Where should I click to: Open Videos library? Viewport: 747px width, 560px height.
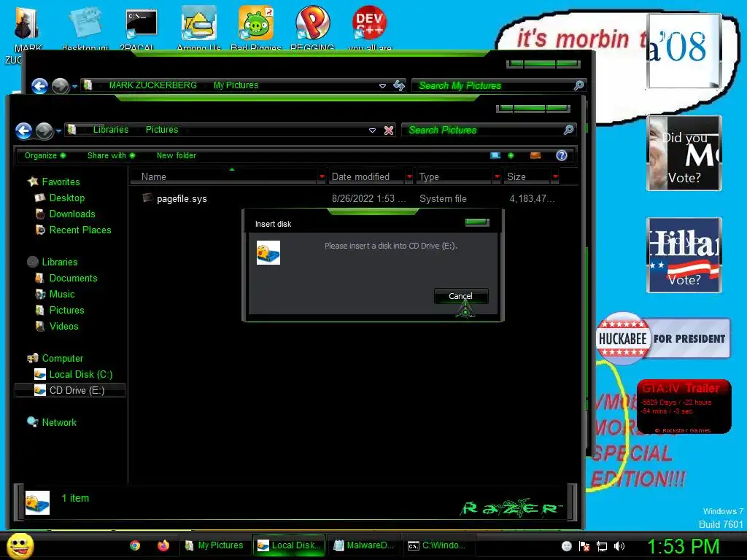pos(64,326)
